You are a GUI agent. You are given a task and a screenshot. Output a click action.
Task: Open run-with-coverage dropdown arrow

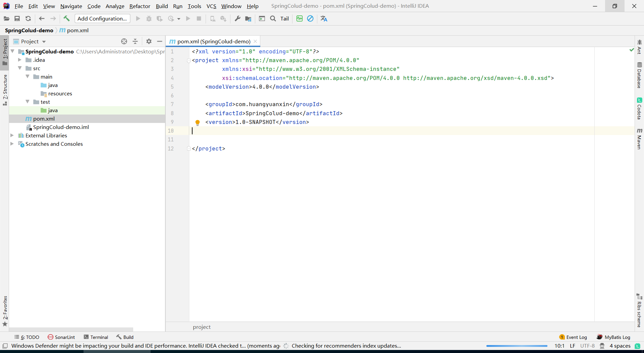click(179, 19)
